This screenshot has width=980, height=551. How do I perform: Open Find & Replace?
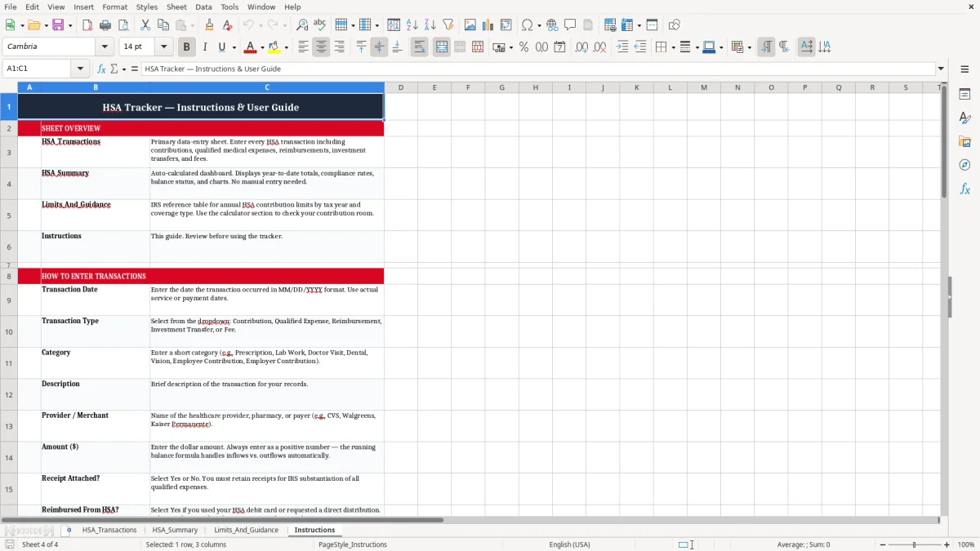(x=302, y=25)
